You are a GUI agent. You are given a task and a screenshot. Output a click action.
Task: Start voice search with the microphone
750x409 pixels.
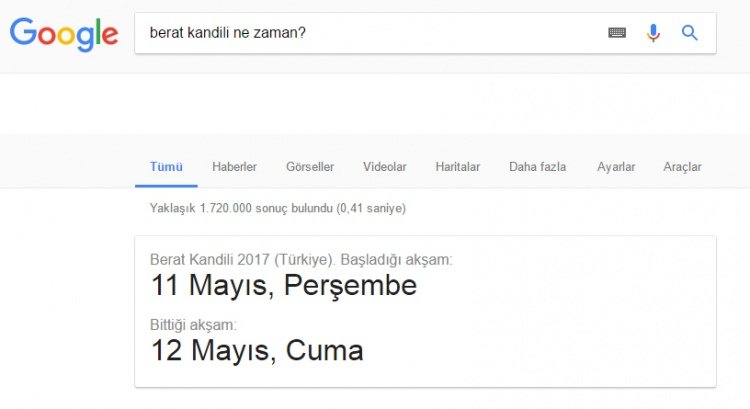click(653, 32)
